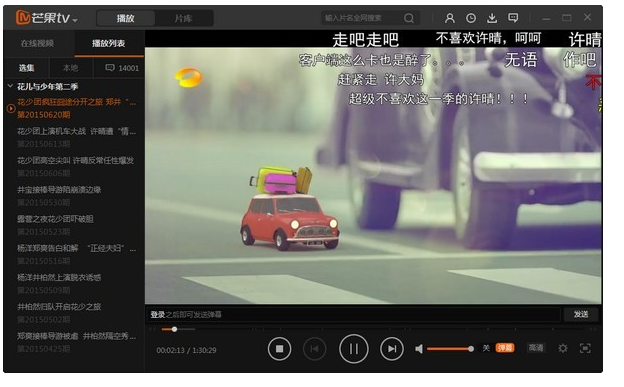The height and width of the screenshot is (387, 624).
Task: Open the 14001 comments counter
Action: [122, 68]
